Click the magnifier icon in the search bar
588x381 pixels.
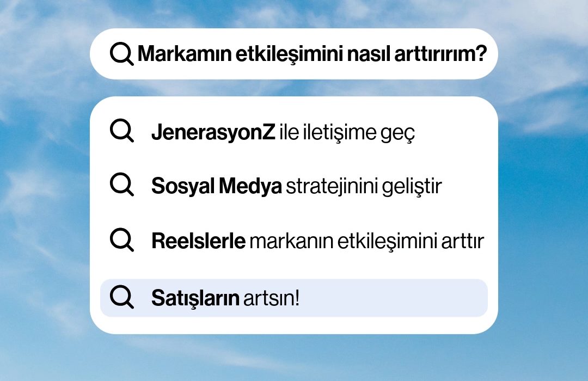(x=121, y=54)
